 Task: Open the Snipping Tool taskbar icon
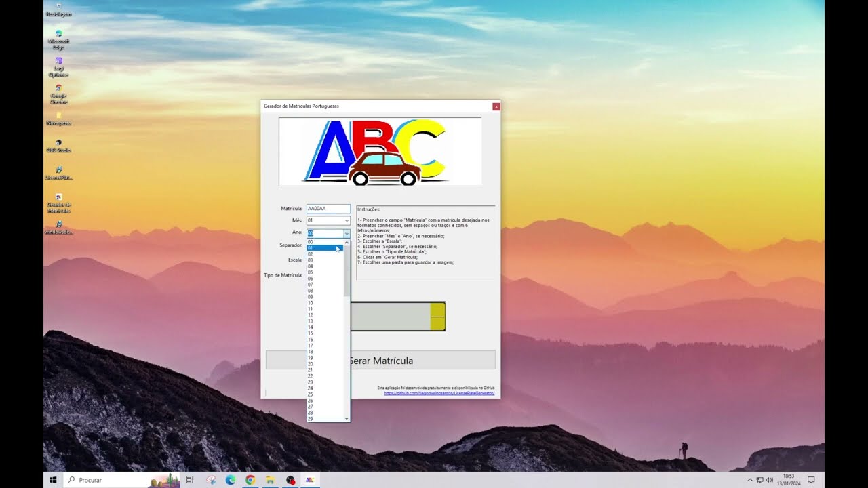[x=211, y=480]
